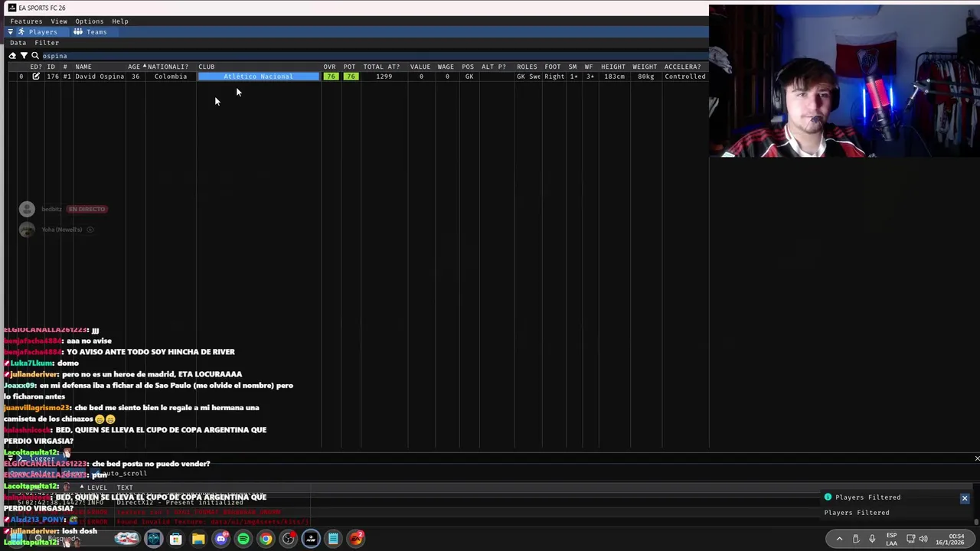Sort by the WAGE column header
Viewport: 980px width, 551px height.
coord(446,67)
